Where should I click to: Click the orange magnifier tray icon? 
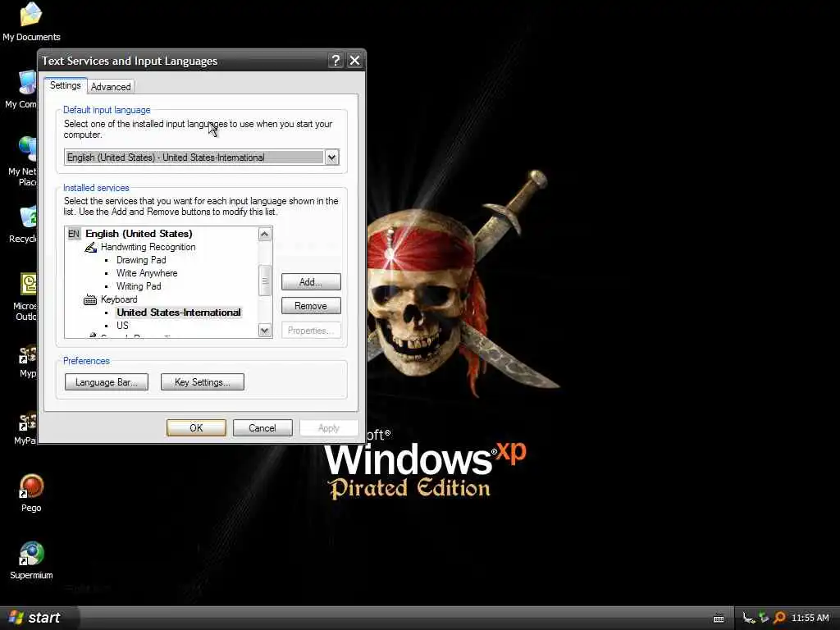(x=779, y=618)
